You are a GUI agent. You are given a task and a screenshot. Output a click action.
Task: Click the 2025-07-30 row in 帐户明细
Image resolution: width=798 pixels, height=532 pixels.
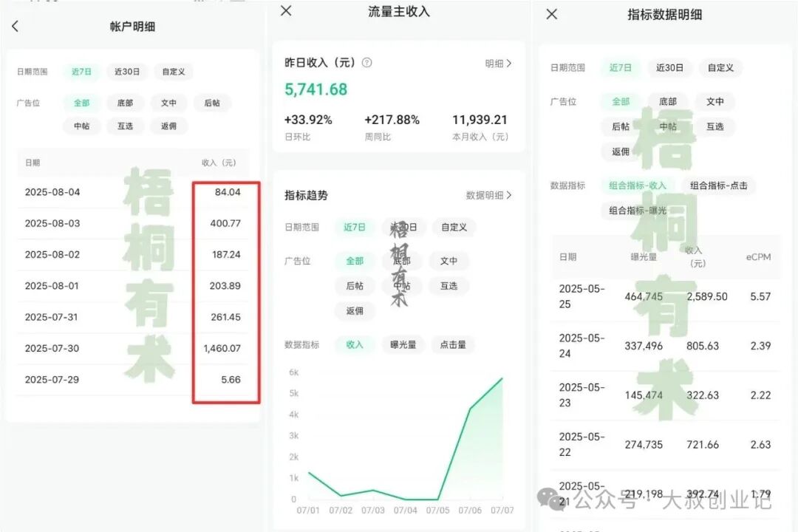(133, 348)
